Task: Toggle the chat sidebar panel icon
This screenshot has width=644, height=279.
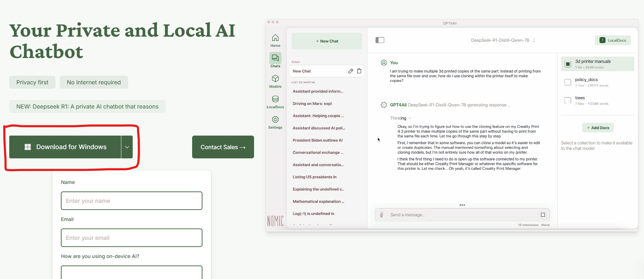Action: (380, 40)
